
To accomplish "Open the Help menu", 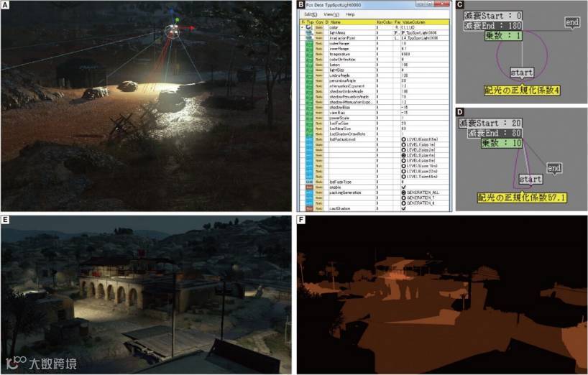I will 350,14.
